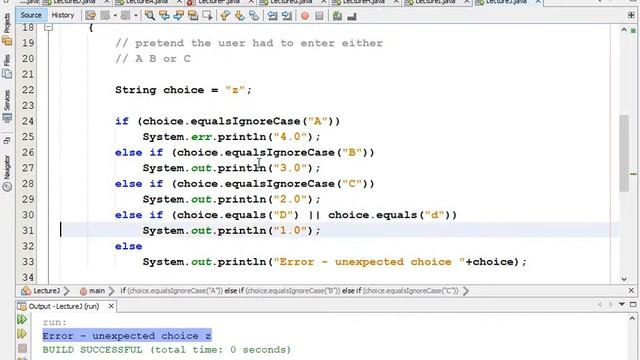This screenshot has width=640, height=360.
Task: Click yellow Re-run with different parameters icon
Action: 22,334
